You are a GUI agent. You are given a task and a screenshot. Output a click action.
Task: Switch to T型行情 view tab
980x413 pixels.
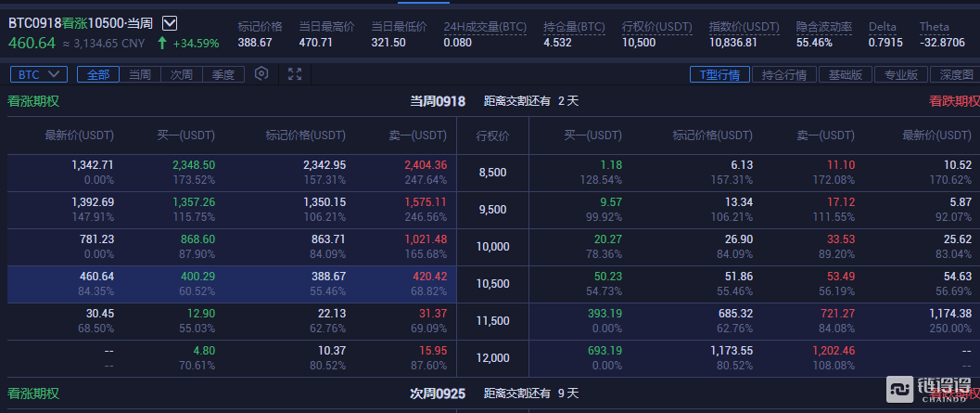pyautogui.click(x=719, y=75)
